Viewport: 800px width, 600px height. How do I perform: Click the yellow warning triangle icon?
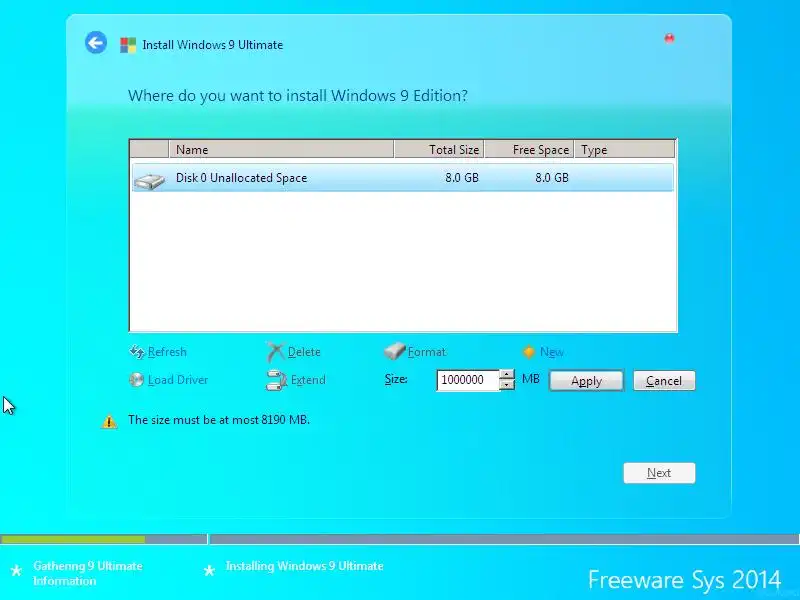tap(109, 421)
